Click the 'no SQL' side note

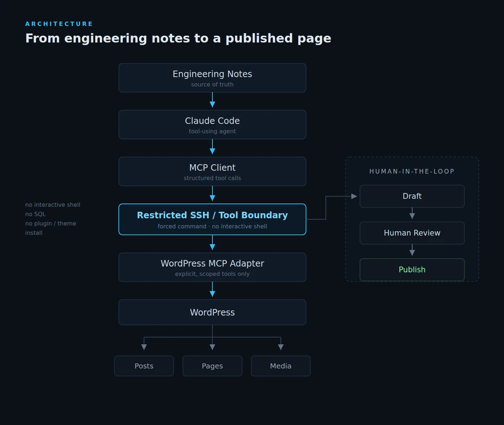pyautogui.click(x=35, y=214)
